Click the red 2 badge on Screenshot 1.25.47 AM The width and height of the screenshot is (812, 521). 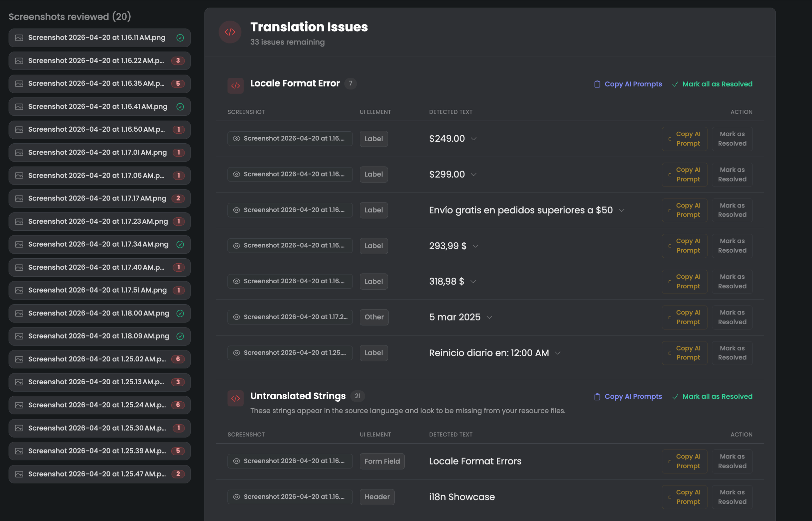tap(178, 474)
